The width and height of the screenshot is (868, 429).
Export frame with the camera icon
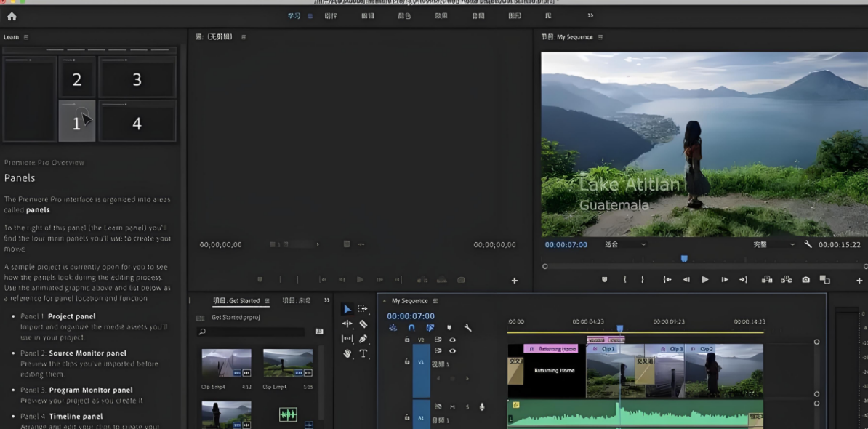coord(806,279)
